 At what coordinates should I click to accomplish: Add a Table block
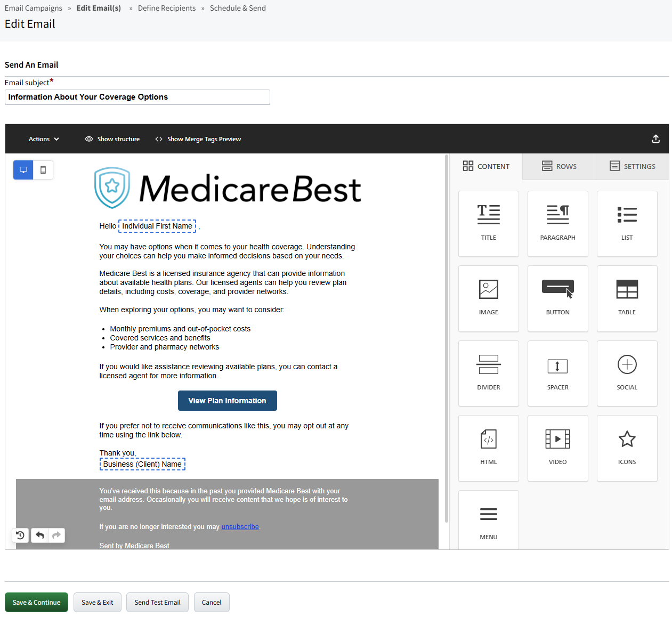click(x=627, y=298)
